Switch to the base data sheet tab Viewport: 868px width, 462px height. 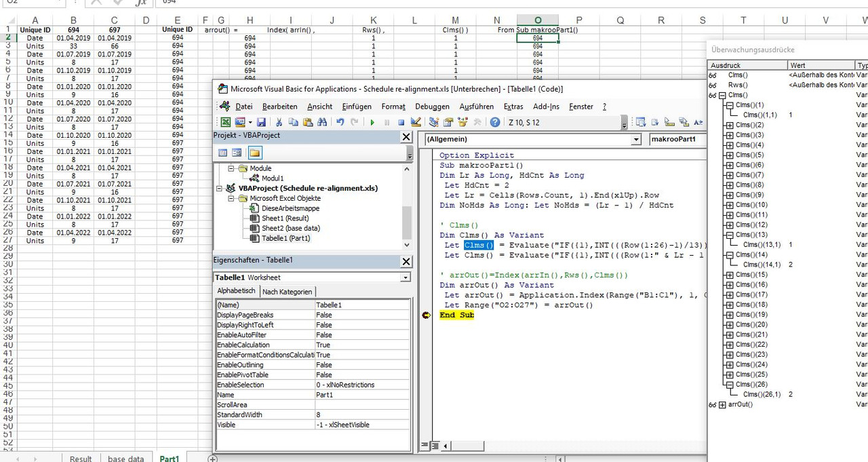point(126,458)
